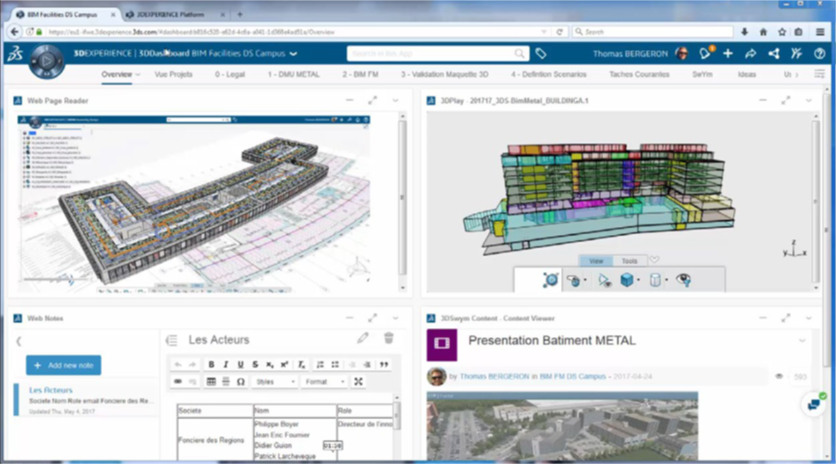Switch to Vue Projets tab
The height and width of the screenshot is (464, 836).
[x=173, y=74]
